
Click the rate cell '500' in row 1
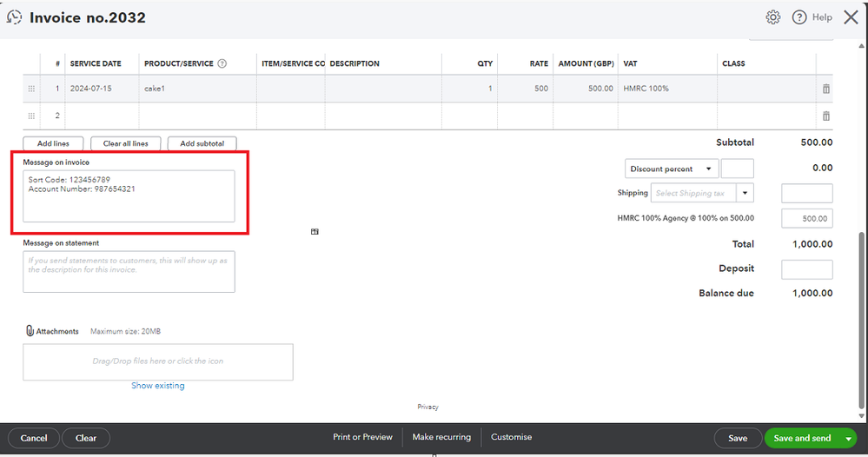tap(526, 89)
